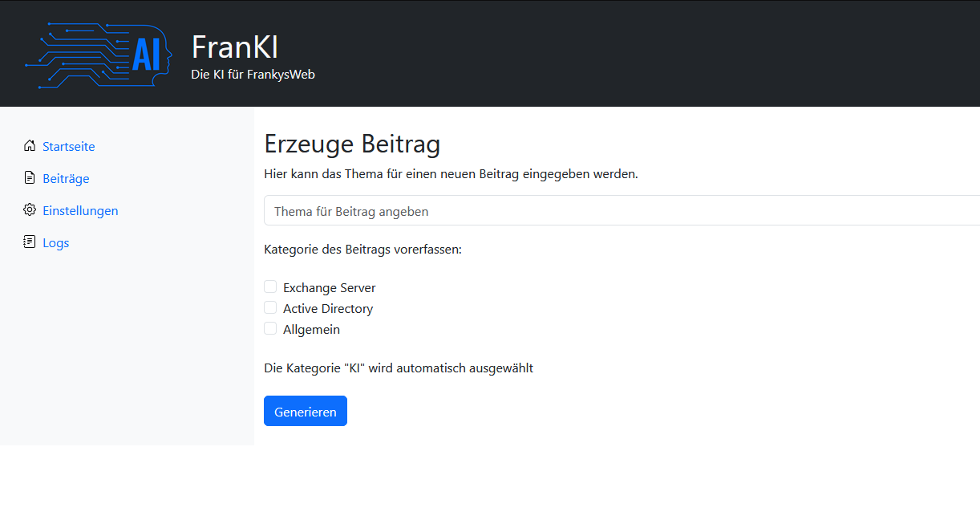Focus the Thema für Beitrag input field
Image resolution: width=980 pixels, height=520 pixels.
click(622, 211)
